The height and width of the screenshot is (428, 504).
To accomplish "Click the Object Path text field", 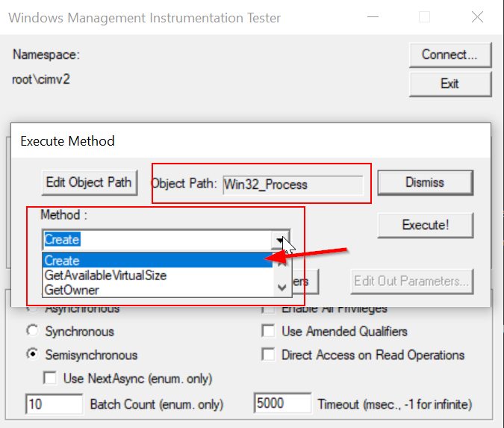I will point(293,184).
